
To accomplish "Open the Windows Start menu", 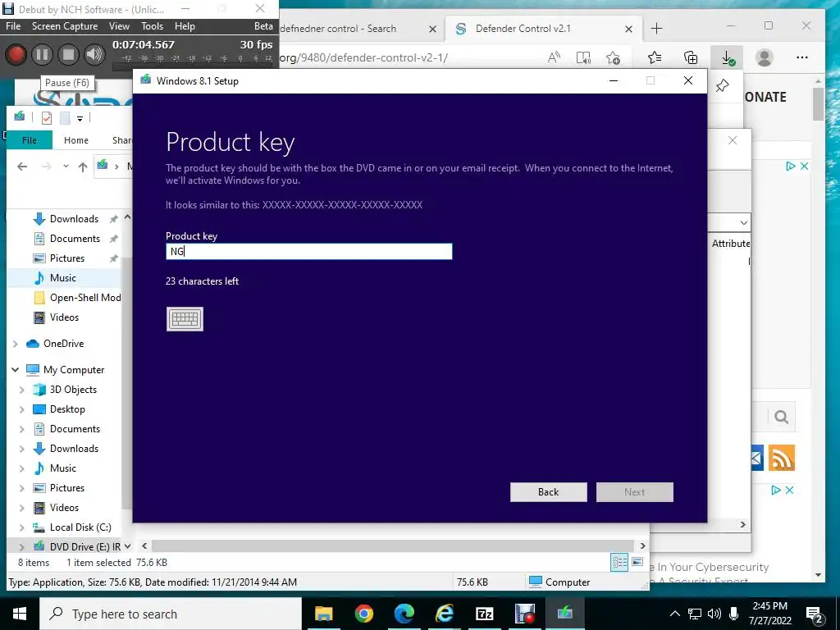I will pos(20,614).
